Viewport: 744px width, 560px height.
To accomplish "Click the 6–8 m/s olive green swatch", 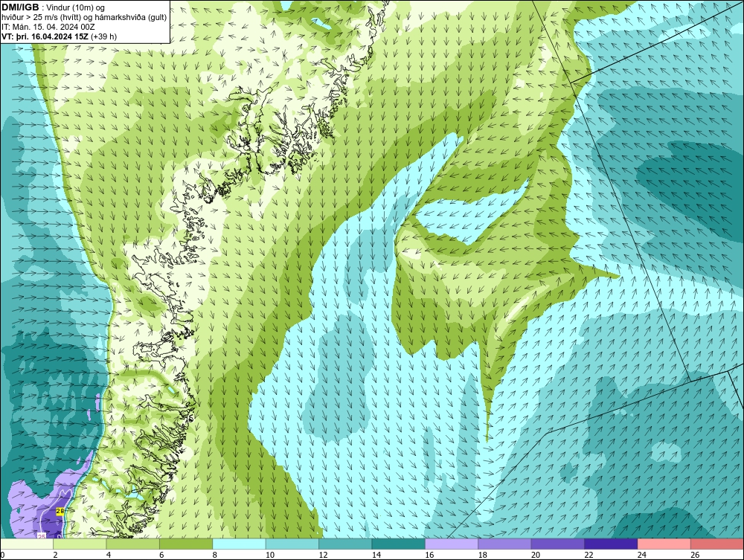I will click(186, 544).
